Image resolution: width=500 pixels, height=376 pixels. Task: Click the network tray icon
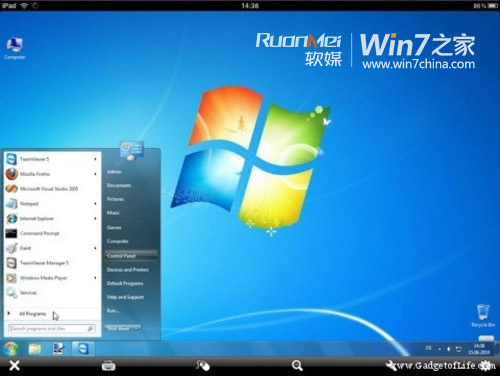point(459,349)
